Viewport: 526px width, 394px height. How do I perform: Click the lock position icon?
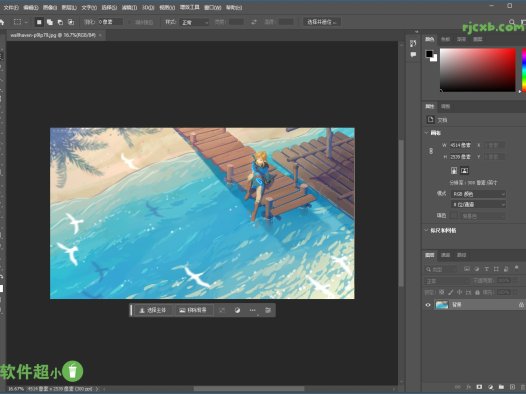459,292
